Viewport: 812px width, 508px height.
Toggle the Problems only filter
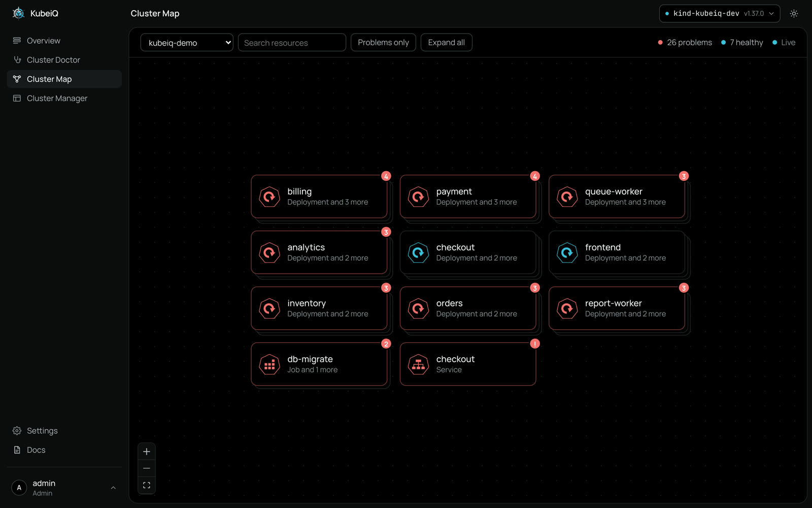coord(383,43)
